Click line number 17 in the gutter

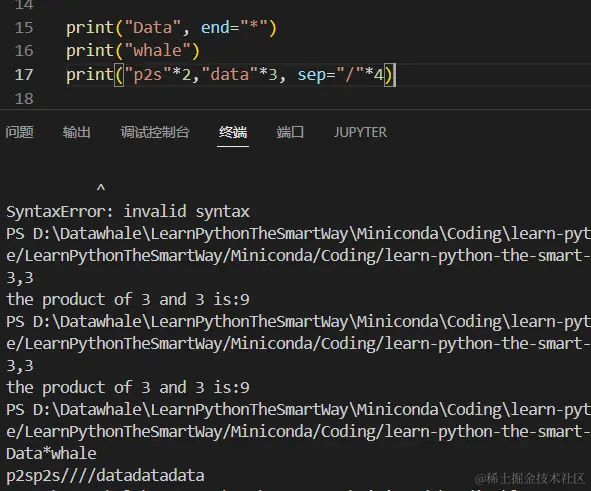tap(24, 75)
